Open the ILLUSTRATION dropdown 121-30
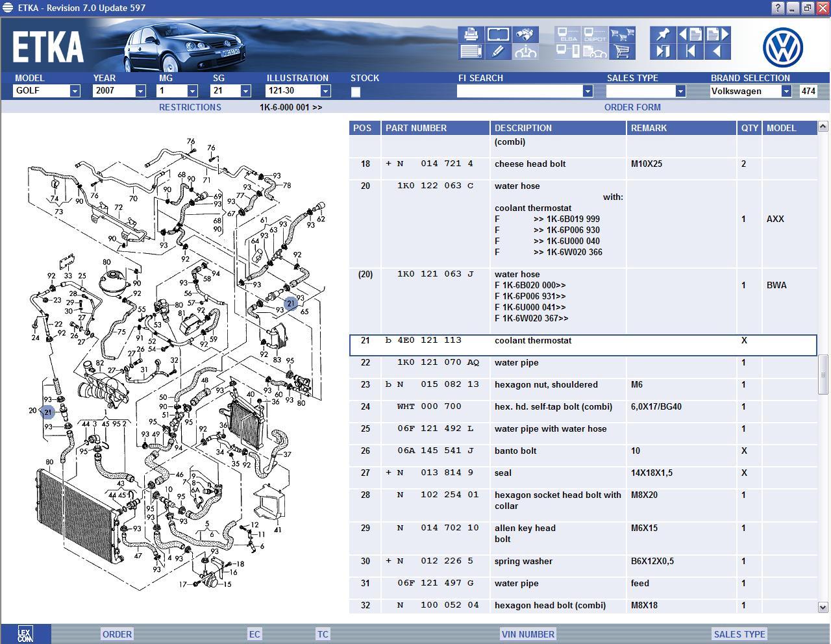The height and width of the screenshot is (644, 831). (x=325, y=92)
